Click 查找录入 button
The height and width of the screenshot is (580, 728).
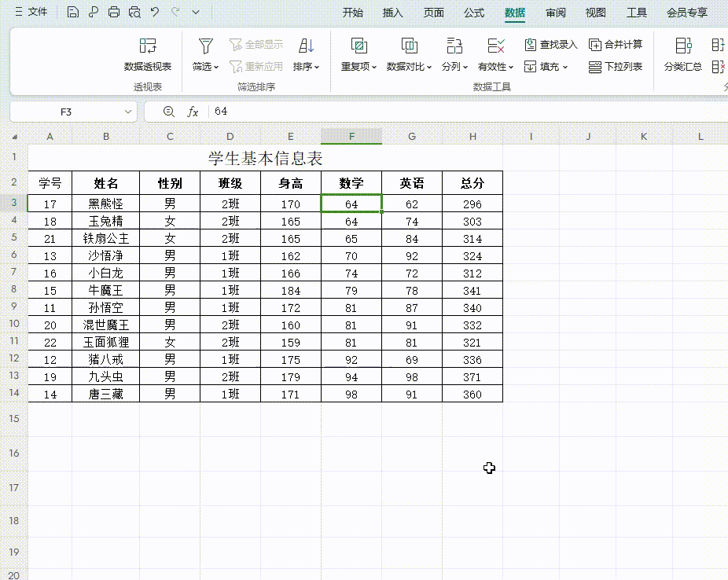click(x=551, y=45)
